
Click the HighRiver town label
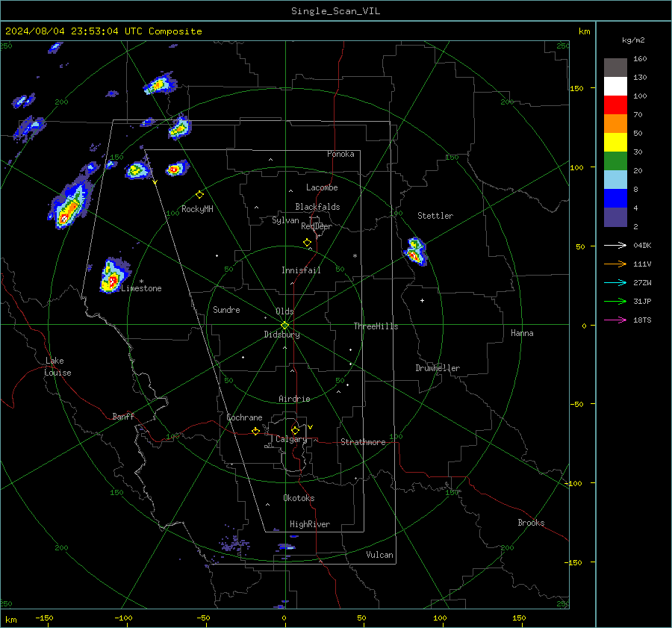pos(310,524)
